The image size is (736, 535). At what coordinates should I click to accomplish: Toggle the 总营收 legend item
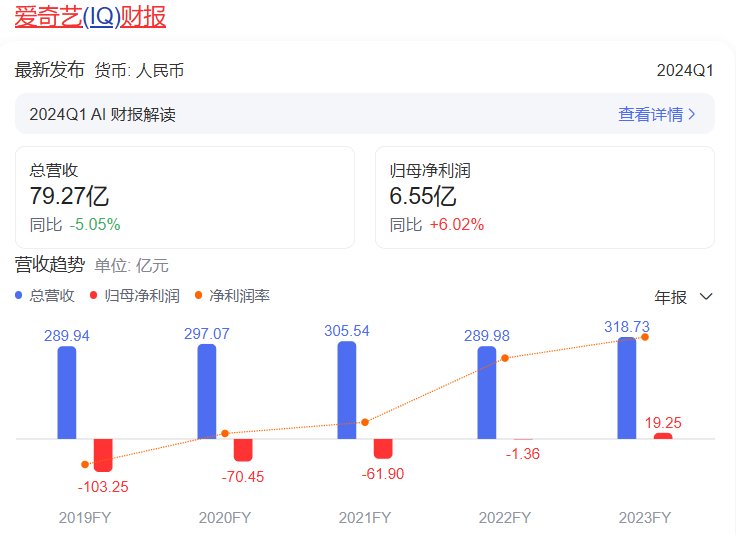pos(45,295)
